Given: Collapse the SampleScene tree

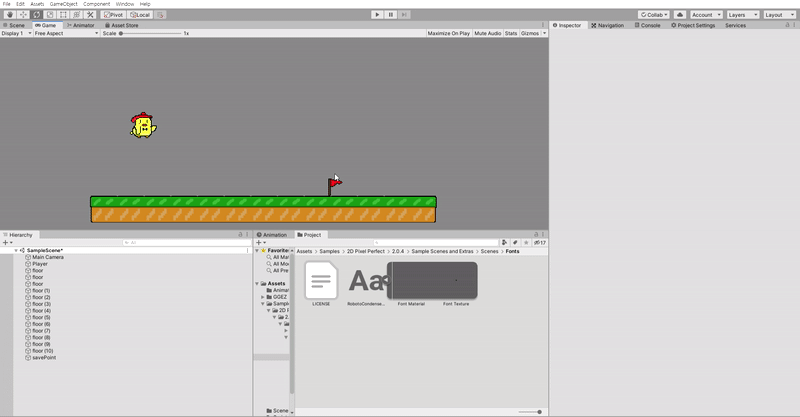Looking at the screenshot, I should pos(16,251).
